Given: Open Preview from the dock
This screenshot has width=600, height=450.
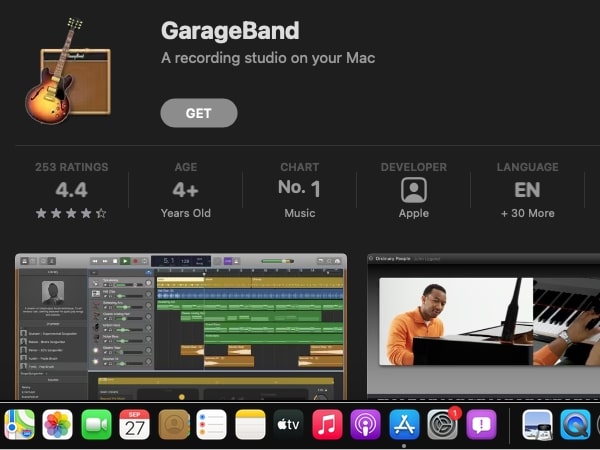Looking at the screenshot, I should tap(537, 425).
